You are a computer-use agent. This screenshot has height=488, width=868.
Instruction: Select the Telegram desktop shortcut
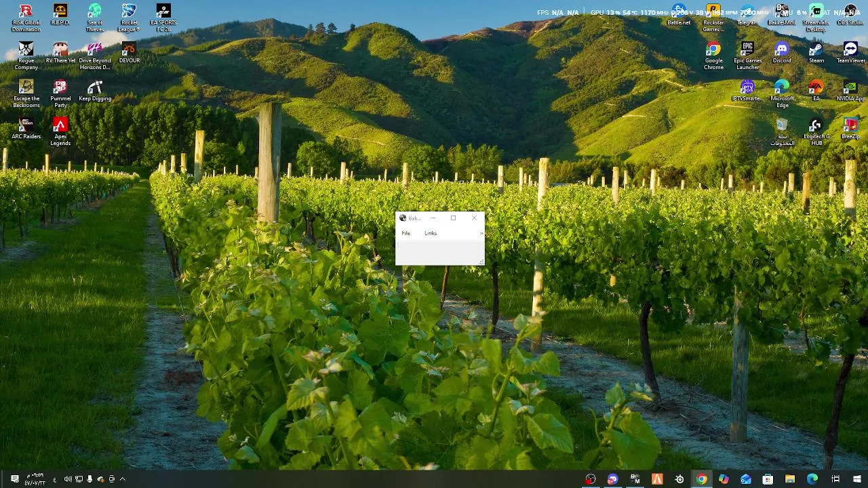747,15
